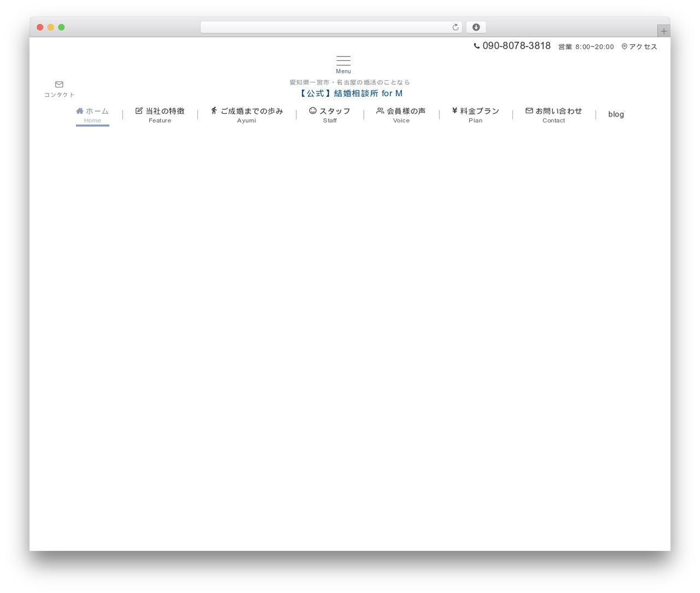Screen dimensions: 700x593
Task: Click the 【公式】結婚相談所 for M title
Action: (x=350, y=94)
